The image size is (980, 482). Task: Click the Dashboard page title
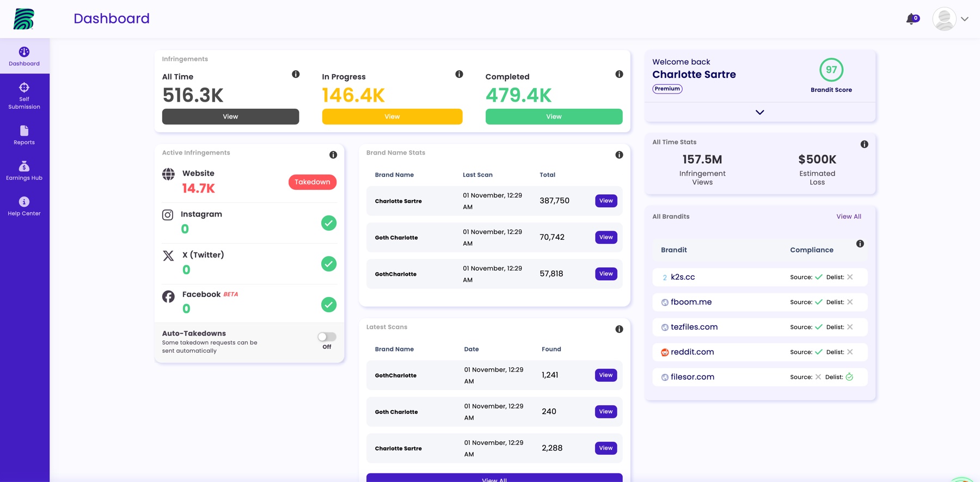(x=112, y=18)
